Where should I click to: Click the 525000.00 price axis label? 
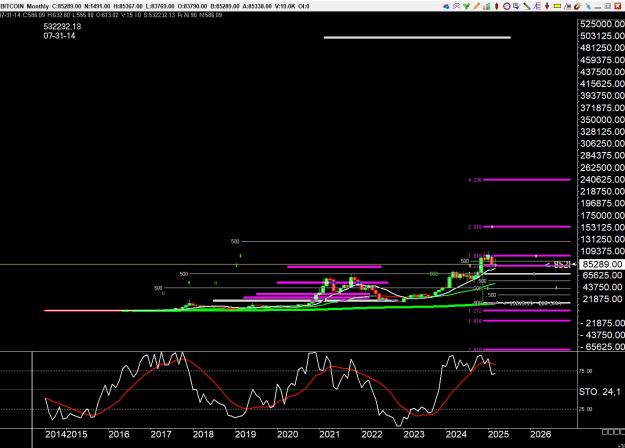click(602, 24)
